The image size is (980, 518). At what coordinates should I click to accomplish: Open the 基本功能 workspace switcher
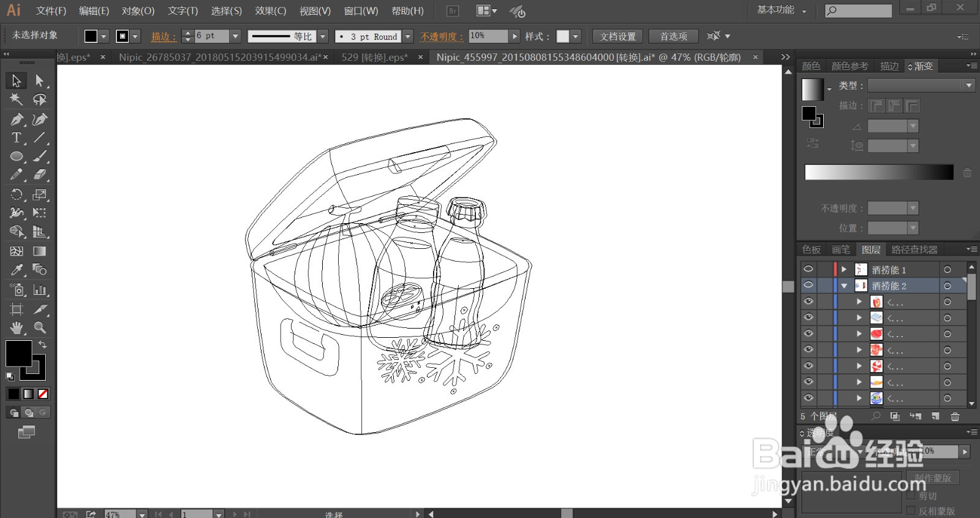pos(782,10)
